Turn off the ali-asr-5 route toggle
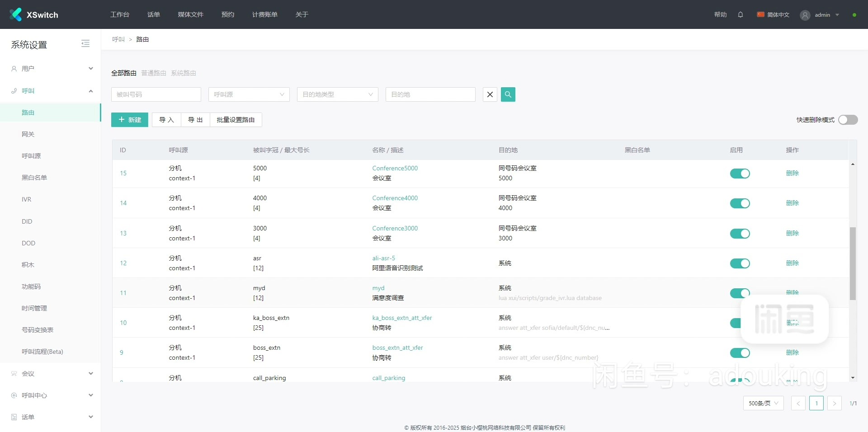 click(x=740, y=263)
